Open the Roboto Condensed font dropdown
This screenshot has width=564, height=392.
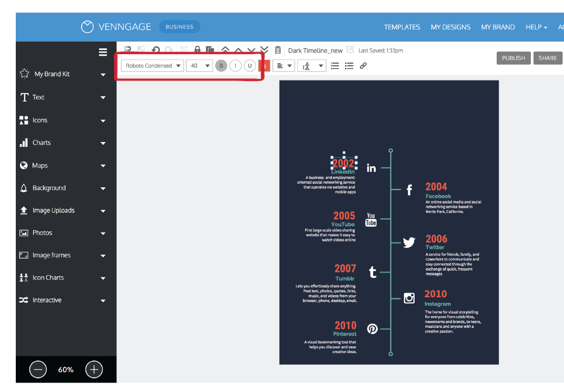(153, 66)
